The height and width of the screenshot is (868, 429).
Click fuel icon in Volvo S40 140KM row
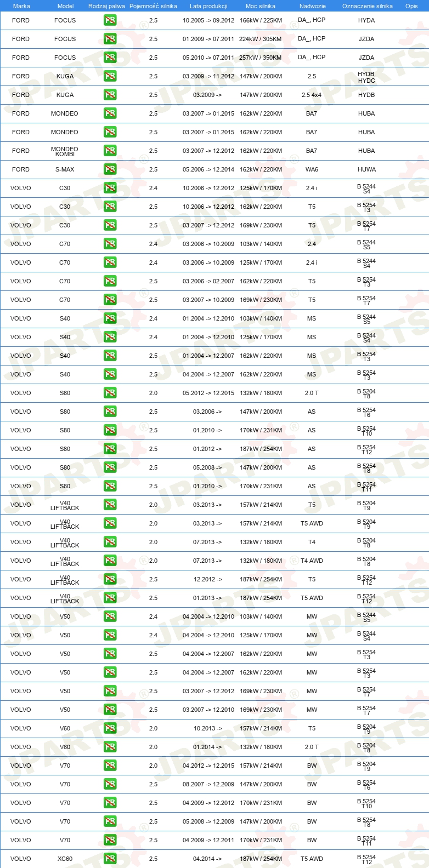pyautogui.click(x=110, y=318)
